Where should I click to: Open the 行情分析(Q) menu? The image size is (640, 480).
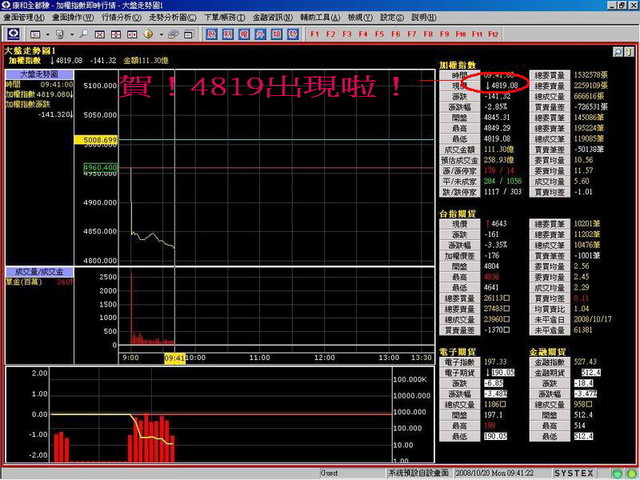tap(121, 18)
